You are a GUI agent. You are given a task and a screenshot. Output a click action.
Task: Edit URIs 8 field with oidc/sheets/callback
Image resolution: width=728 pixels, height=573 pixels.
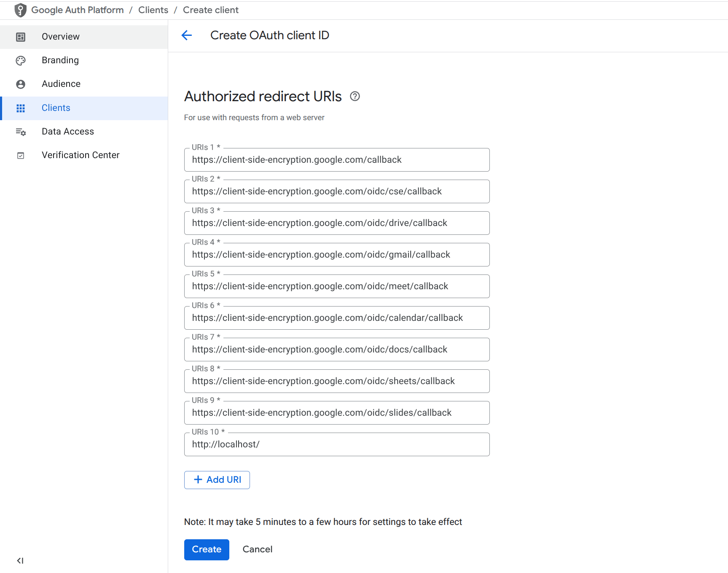337,381
